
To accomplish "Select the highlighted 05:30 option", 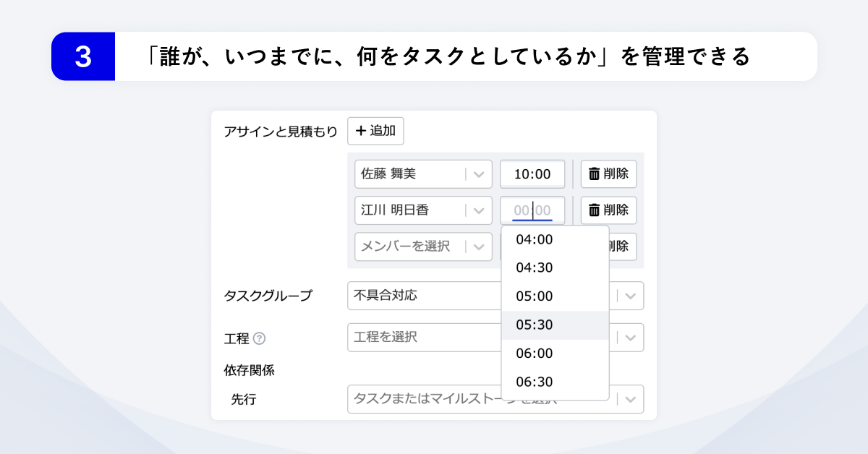I will pos(535,325).
